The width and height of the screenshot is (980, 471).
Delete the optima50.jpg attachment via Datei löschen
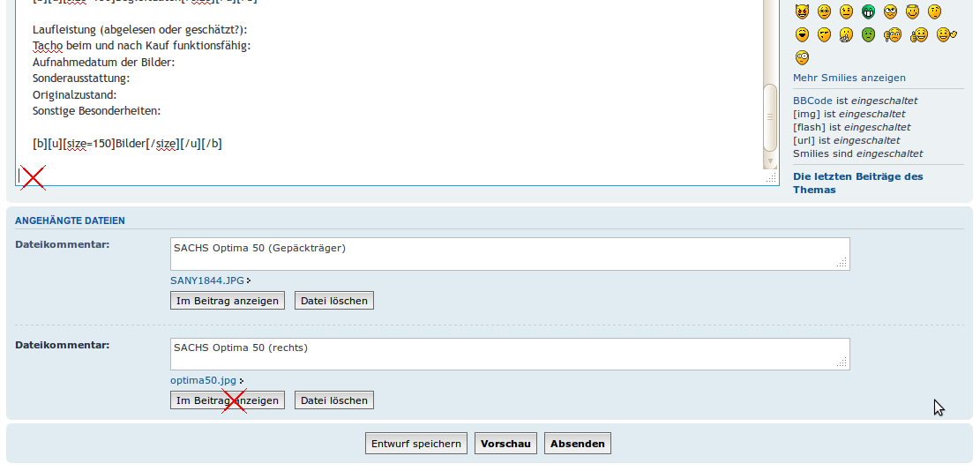coord(333,400)
